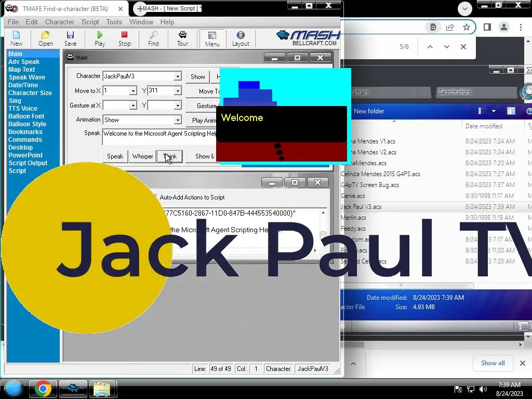Bookmark the page with Chrome's star icon

467,27
